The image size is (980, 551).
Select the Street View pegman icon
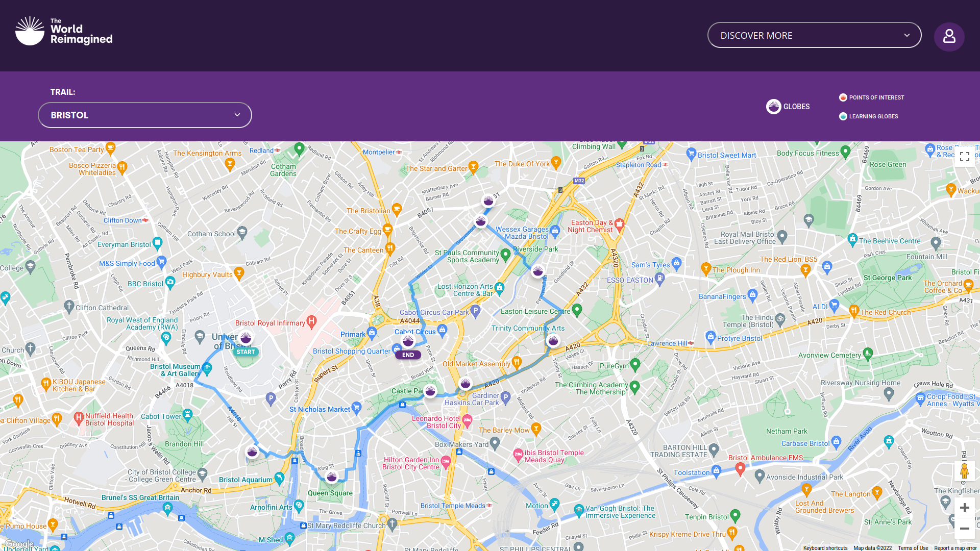click(x=964, y=471)
